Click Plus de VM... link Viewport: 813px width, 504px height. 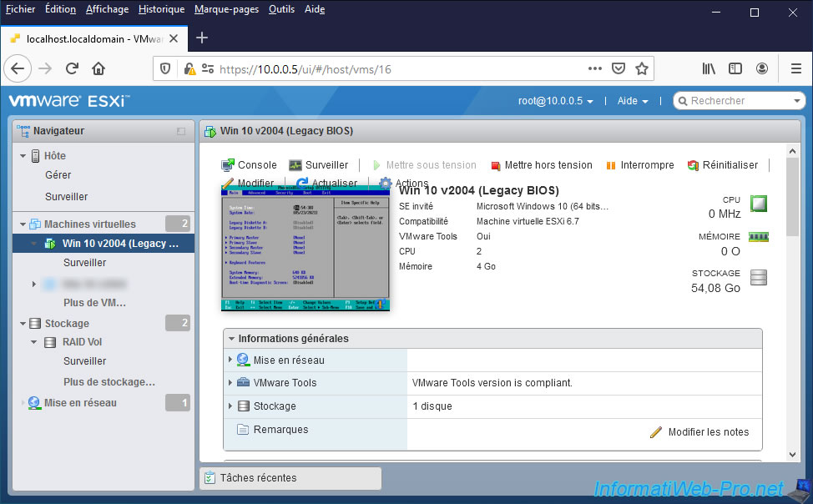[x=95, y=303]
